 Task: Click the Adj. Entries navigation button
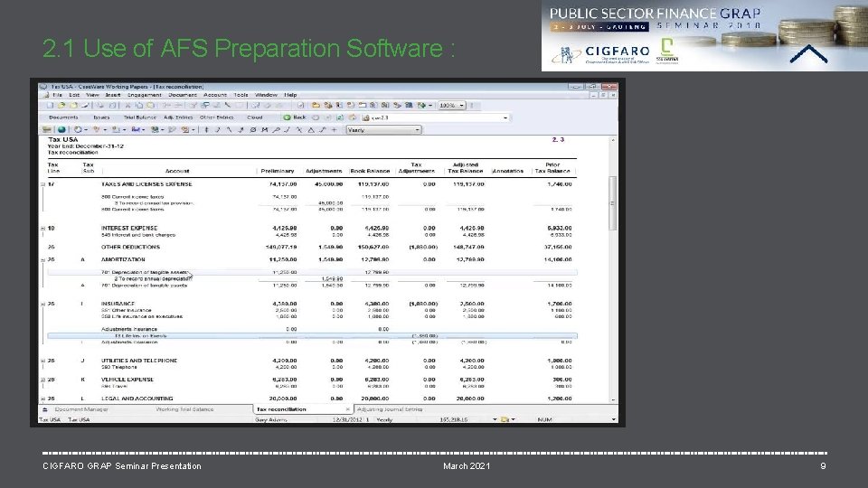click(x=178, y=117)
